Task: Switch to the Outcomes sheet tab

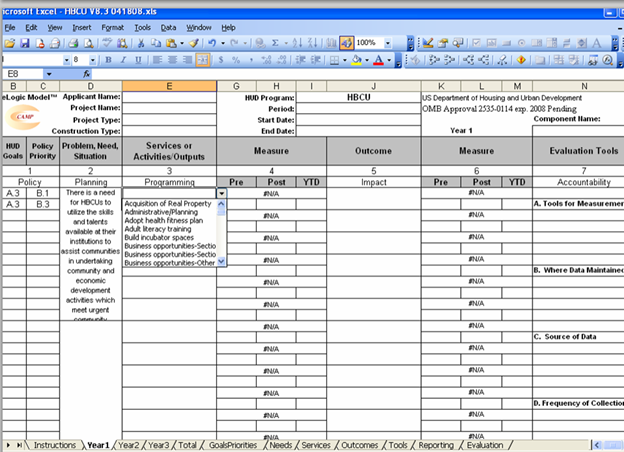Action: click(359, 445)
